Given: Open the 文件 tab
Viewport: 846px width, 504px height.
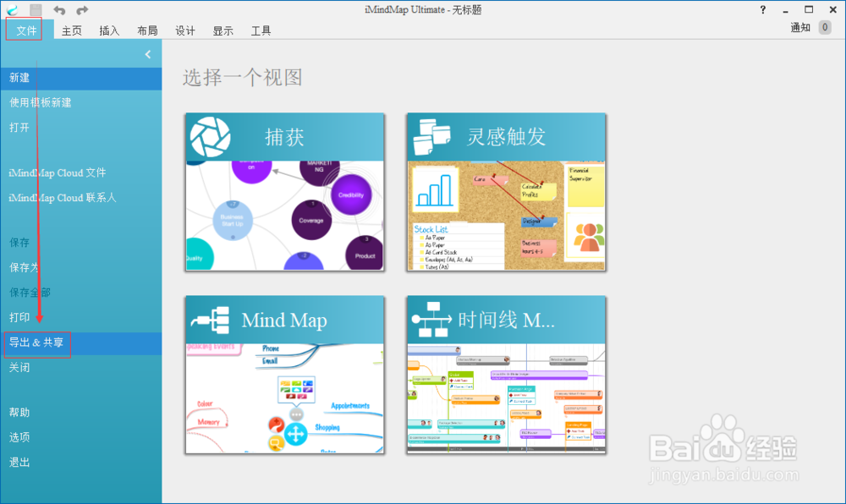Looking at the screenshot, I should click(26, 30).
